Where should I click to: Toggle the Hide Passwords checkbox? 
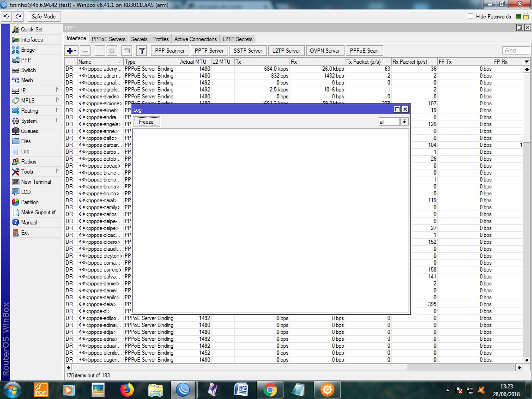tap(470, 16)
